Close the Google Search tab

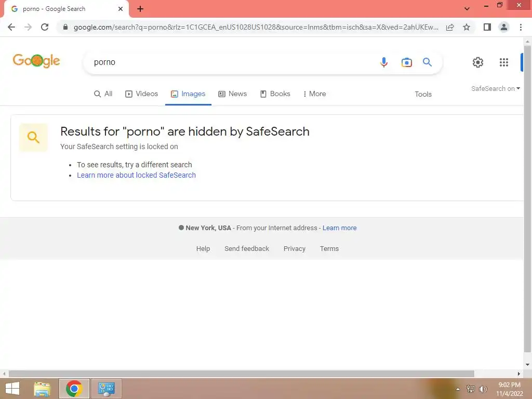121,9
